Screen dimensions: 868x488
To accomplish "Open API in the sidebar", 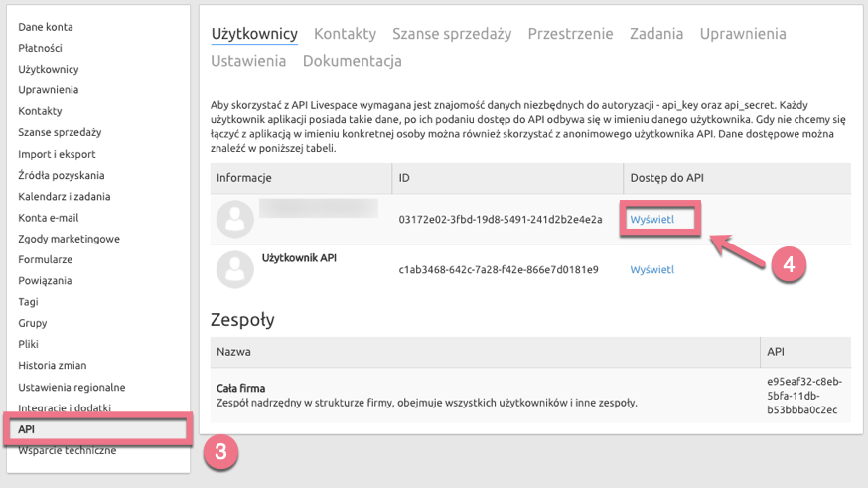I will click(26, 429).
